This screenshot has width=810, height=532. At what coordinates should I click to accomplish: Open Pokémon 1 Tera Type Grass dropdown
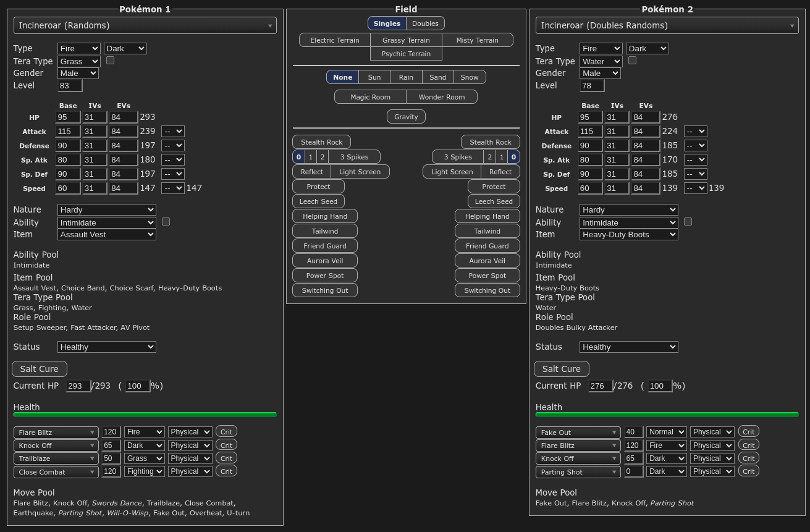pos(79,61)
